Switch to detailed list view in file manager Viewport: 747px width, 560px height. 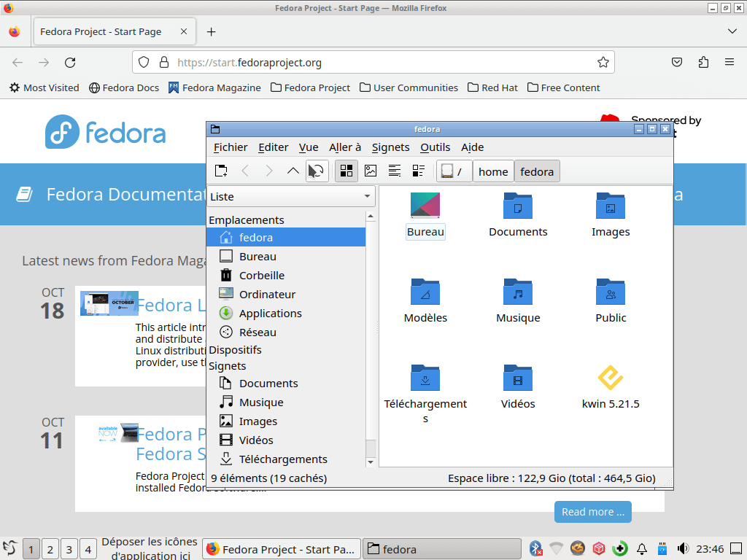click(x=418, y=171)
